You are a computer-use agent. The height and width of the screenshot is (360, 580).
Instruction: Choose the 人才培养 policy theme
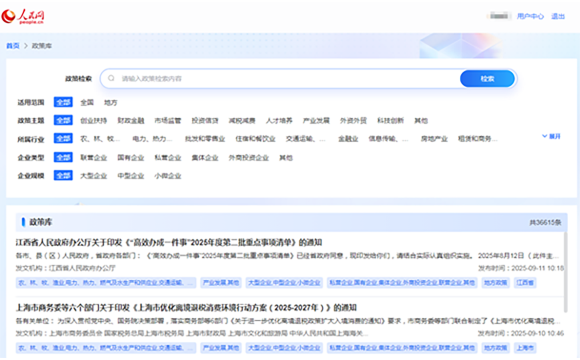tap(279, 121)
